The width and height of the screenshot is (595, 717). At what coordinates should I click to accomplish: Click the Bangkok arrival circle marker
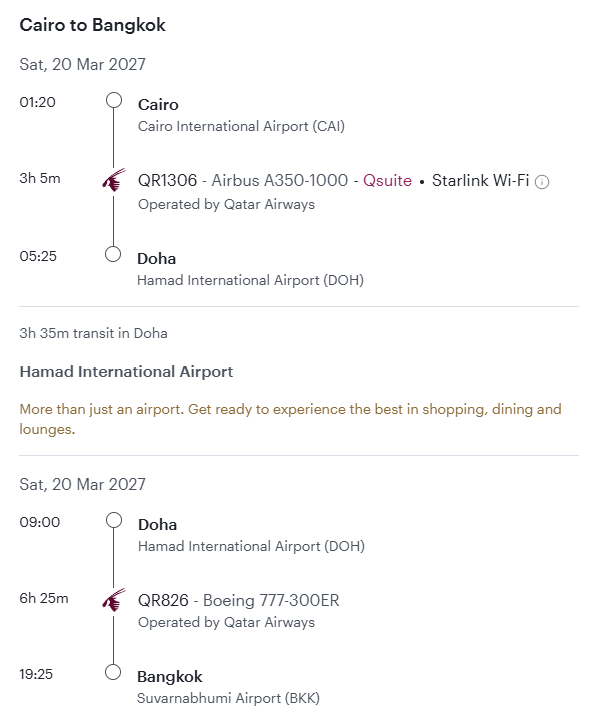(113, 672)
